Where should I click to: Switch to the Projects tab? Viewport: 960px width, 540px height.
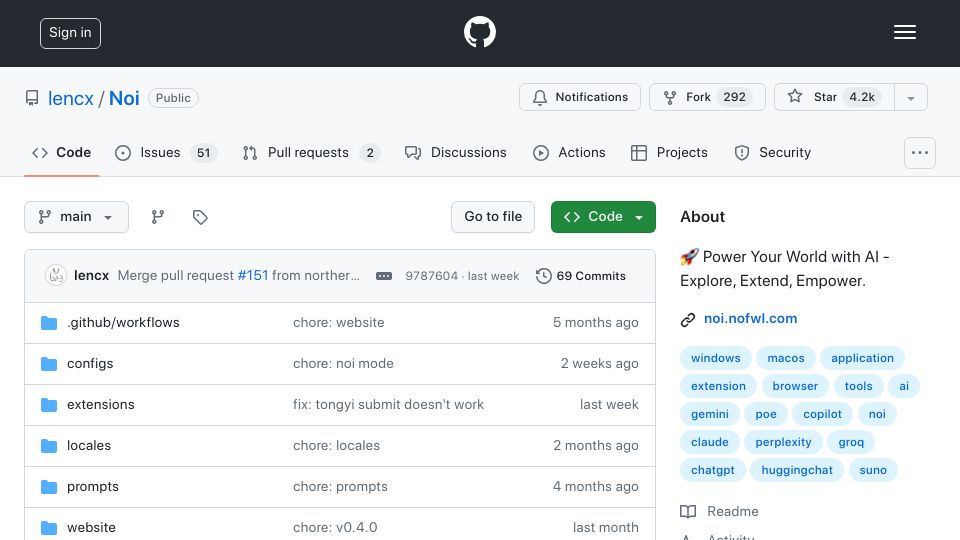[x=669, y=152]
